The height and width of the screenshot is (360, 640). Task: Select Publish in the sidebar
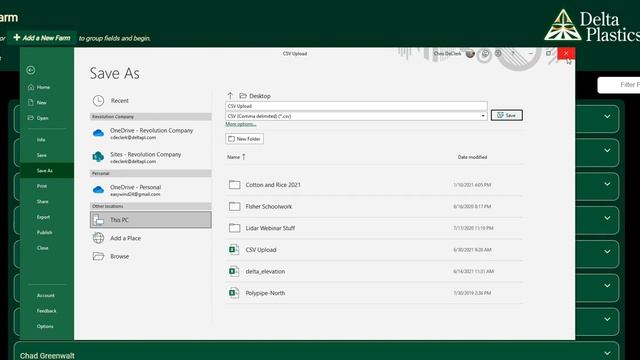coord(44,232)
